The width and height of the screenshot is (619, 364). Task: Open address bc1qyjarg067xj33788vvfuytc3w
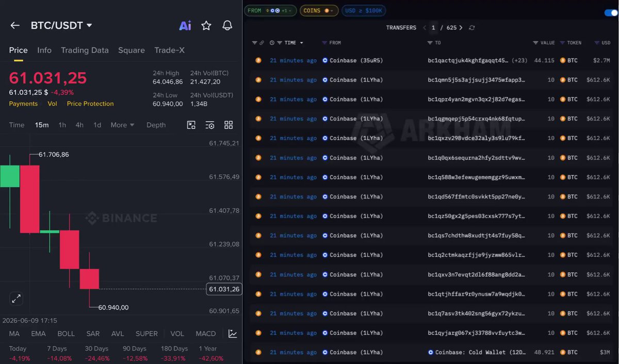[476, 333]
